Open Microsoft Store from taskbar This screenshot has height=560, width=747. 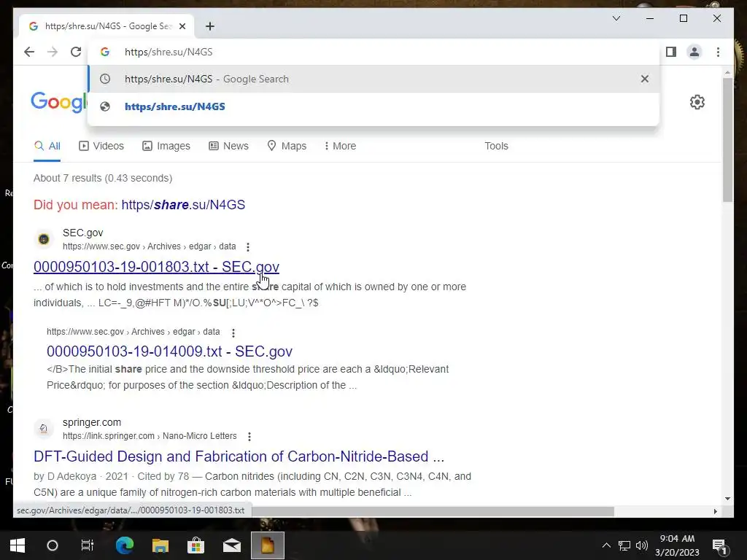[196, 545]
